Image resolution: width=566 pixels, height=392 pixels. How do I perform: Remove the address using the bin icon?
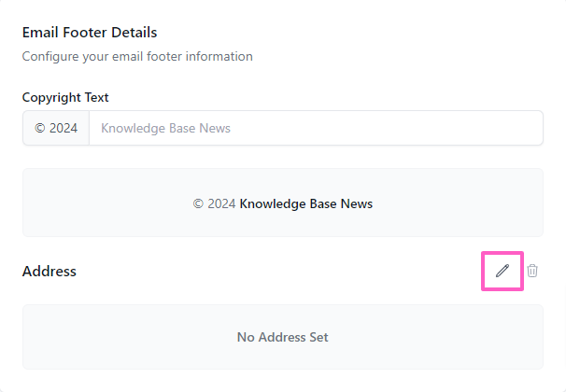pyautogui.click(x=532, y=271)
